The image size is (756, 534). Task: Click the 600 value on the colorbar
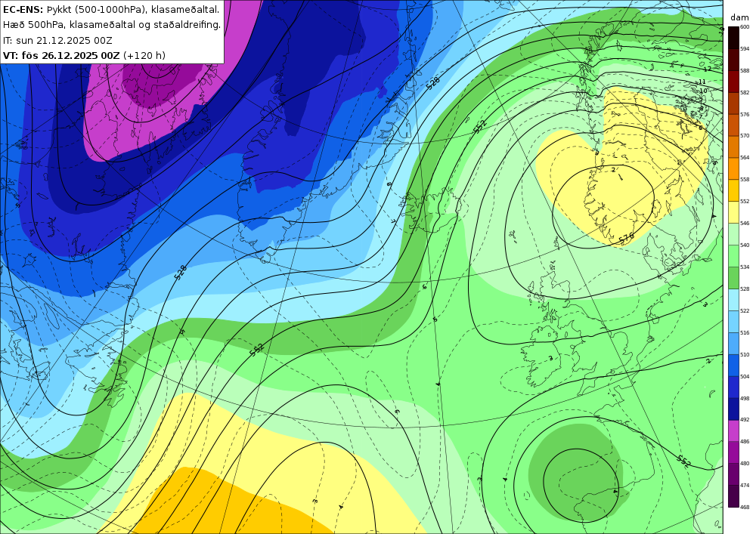745,27
